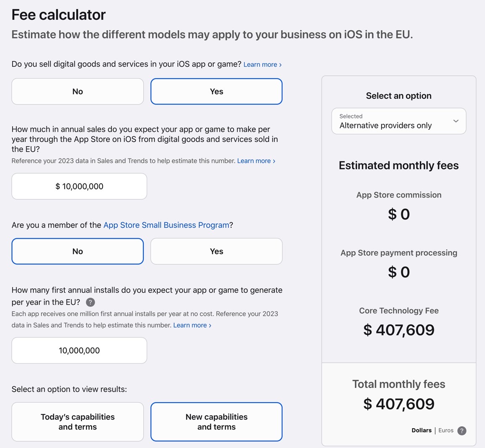Switch currency display to Euros
Image resolution: width=485 pixels, height=448 pixels.
click(x=446, y=430)
